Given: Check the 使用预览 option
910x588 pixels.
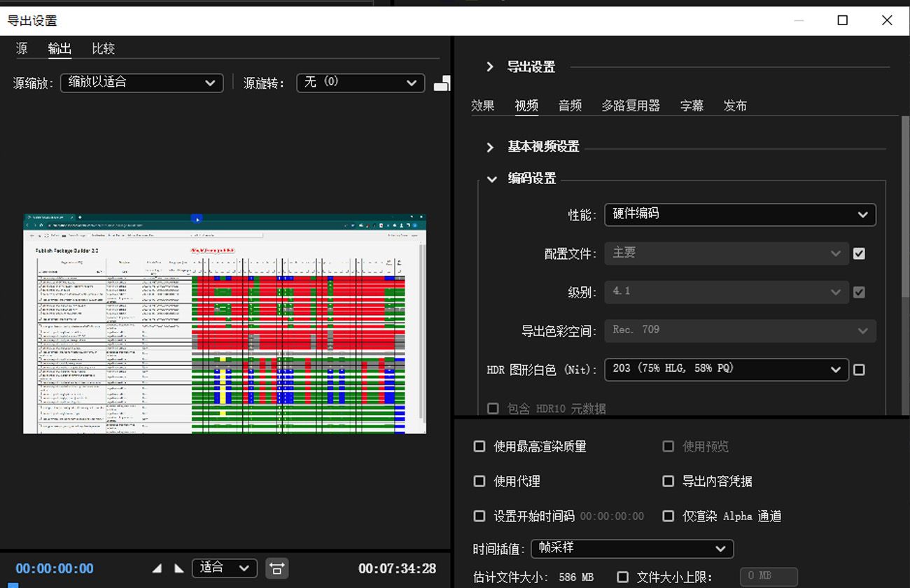Looking at the screenshot, I should point(668,446).
